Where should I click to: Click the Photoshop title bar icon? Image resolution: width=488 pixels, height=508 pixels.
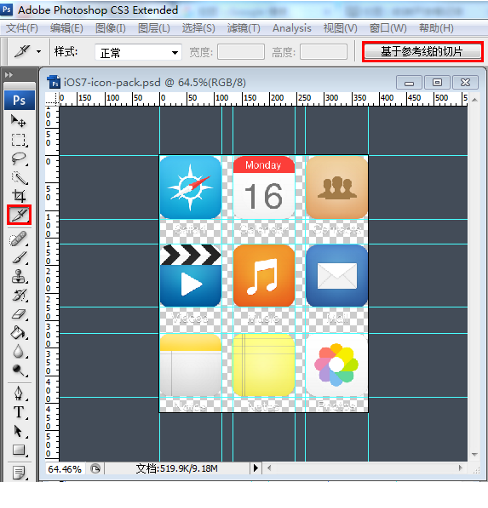tap(6, 10)
